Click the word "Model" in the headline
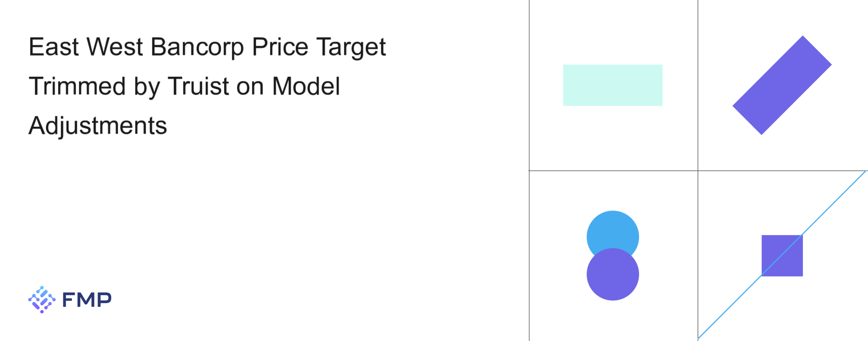The height and width of the screenshot is (341, 868). click(x=306, y=86)
